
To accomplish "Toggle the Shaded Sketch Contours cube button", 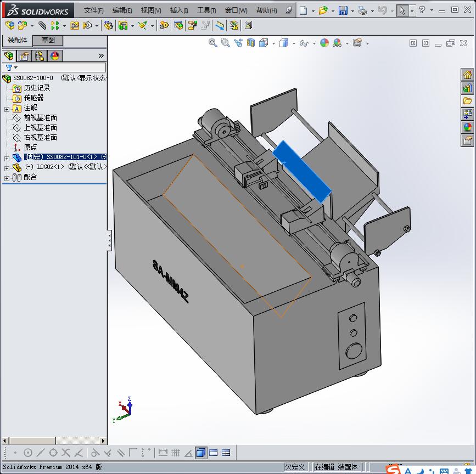I will (200, 453).
